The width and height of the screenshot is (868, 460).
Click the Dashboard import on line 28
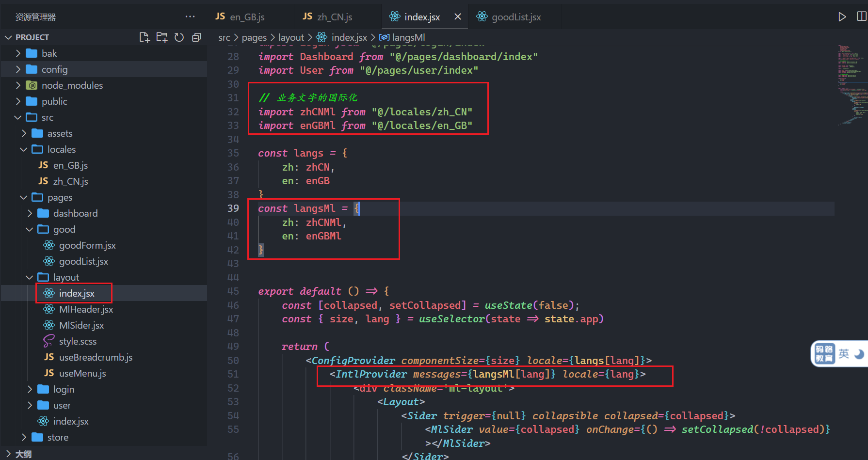(326, 57)
